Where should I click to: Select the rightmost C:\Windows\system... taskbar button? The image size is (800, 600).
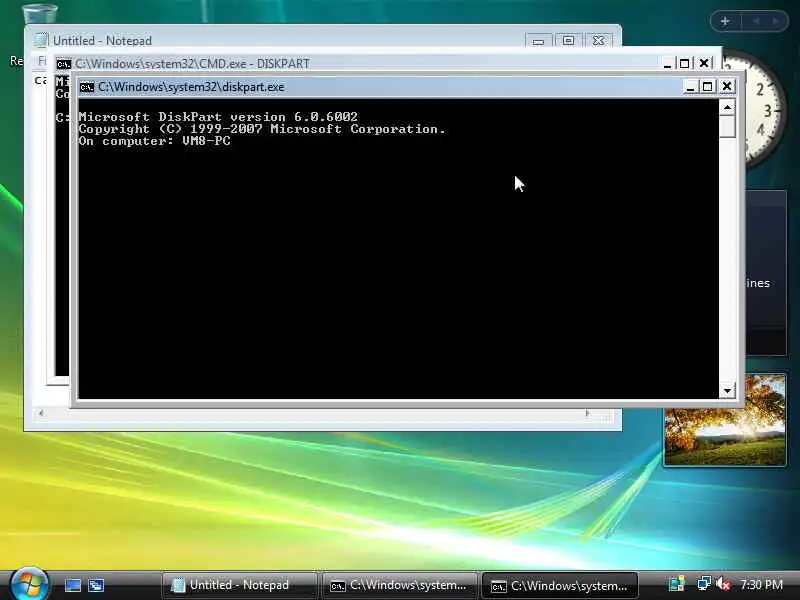click(x=560, y=585)
